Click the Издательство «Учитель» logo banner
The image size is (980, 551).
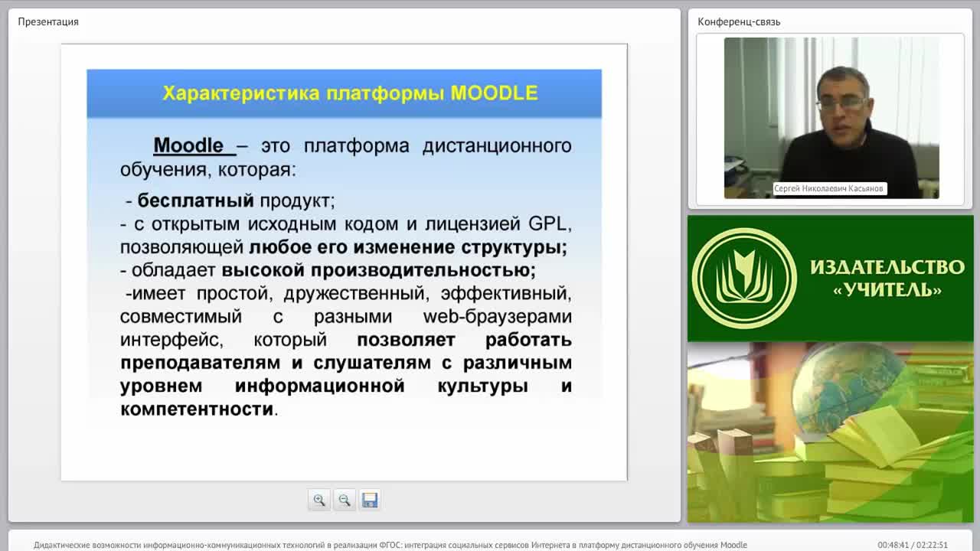830,279
